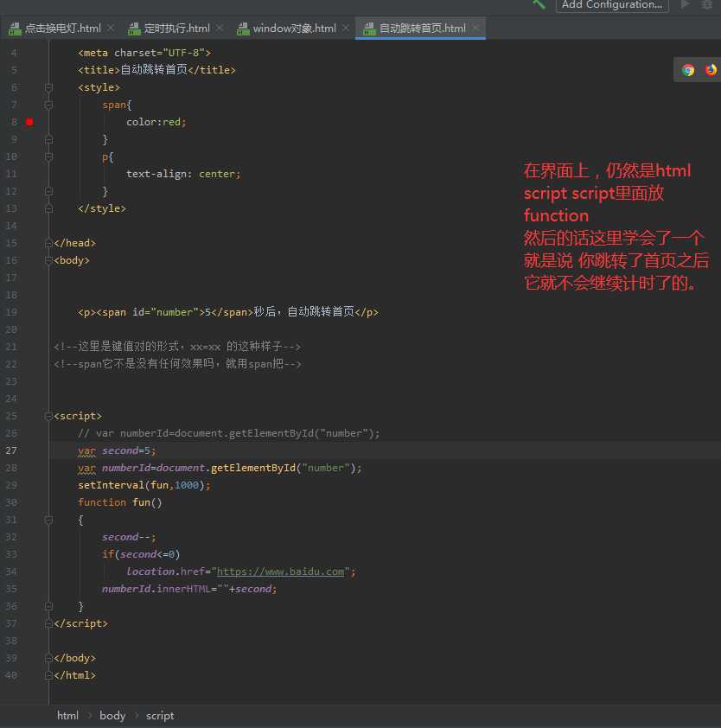This screenshot has width=721, height=728.
Task: Click the getElementById method on line 28
Action: 253,468
